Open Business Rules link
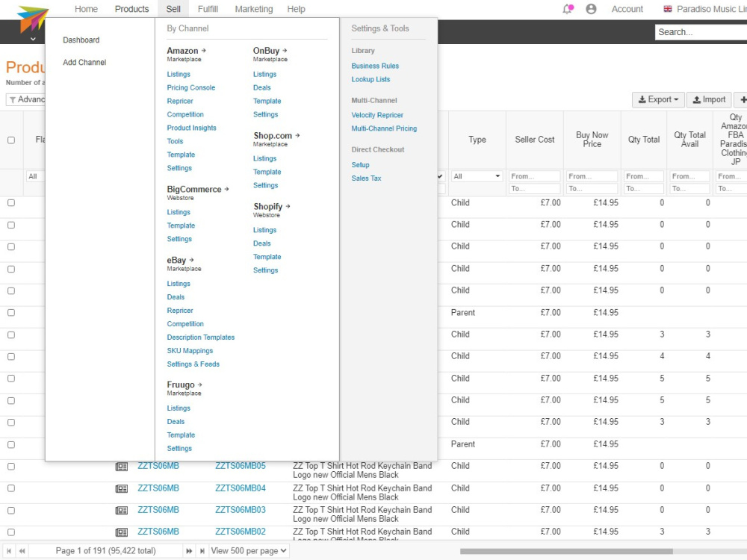747x560 pixels. [x=375, y=66]
